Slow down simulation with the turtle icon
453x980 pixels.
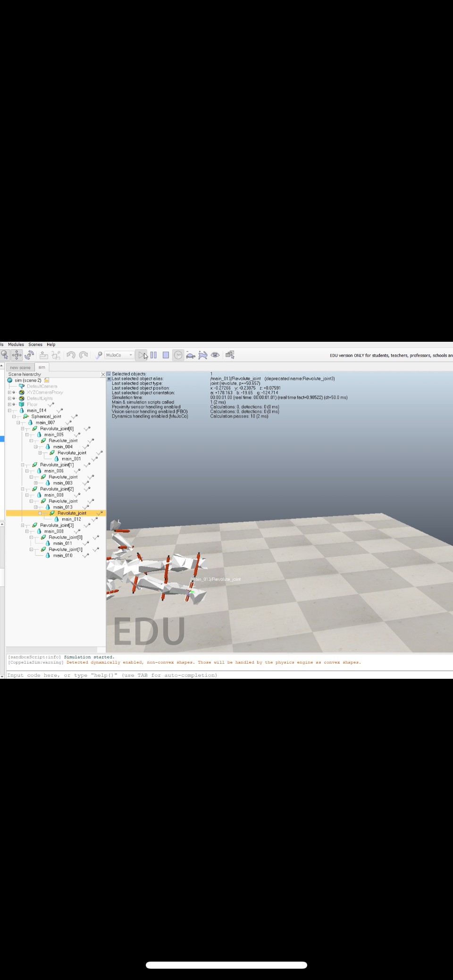[x=191, y=355]
